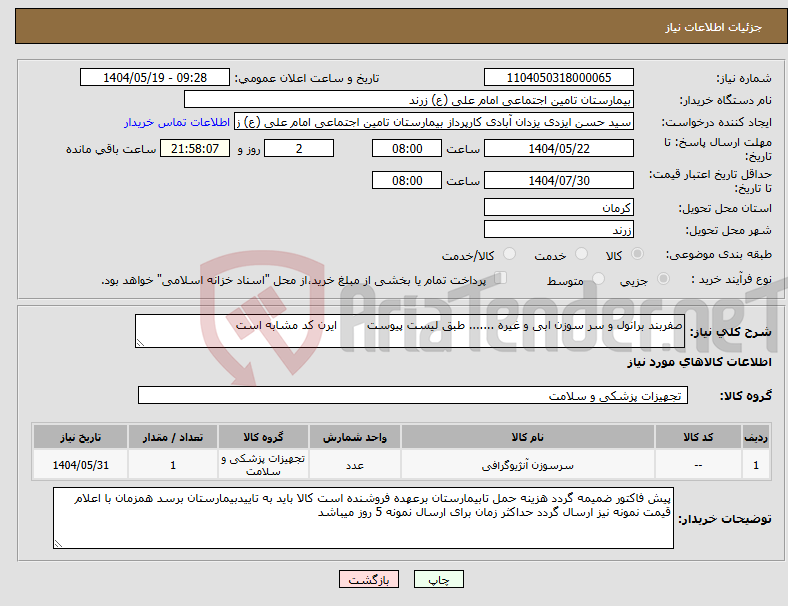Screen dimensions: 788x606
Task: Click the چاپ (print) button
Action: [438, 579]
